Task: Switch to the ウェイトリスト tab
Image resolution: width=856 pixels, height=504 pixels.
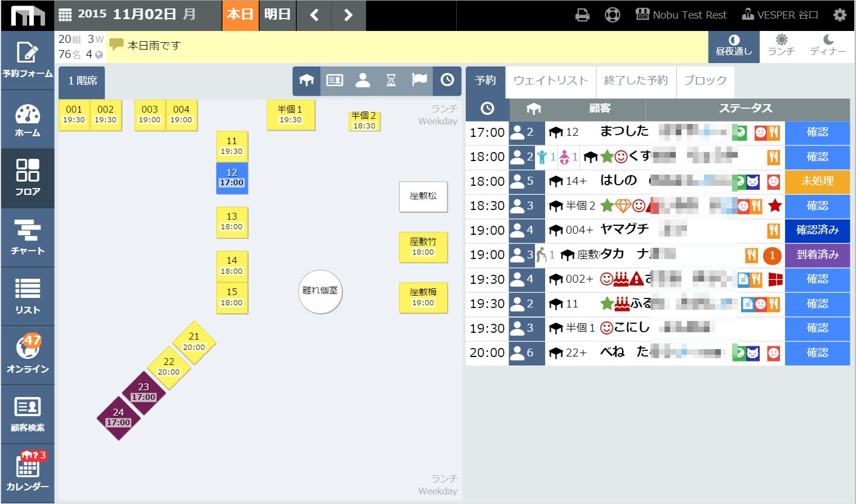Action: tap(550, 81)
